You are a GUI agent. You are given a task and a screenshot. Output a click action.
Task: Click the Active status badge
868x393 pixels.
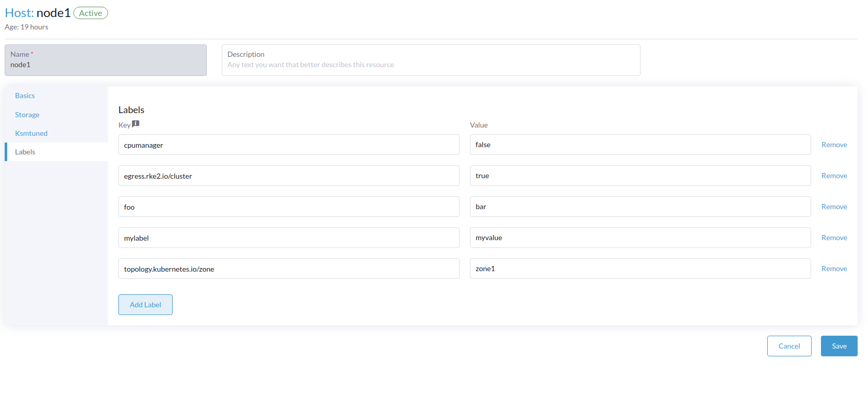tap(90, 13)
